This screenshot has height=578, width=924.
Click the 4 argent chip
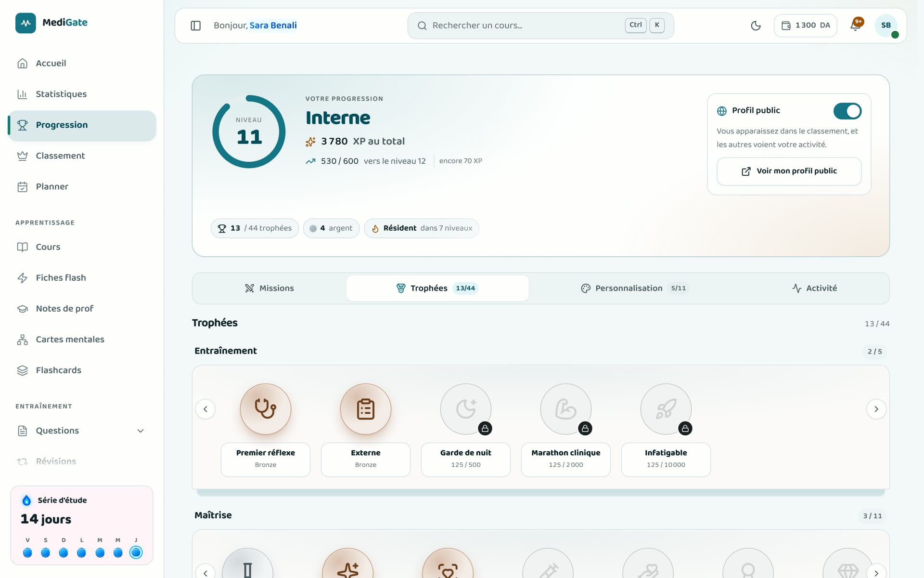[331, 228]
